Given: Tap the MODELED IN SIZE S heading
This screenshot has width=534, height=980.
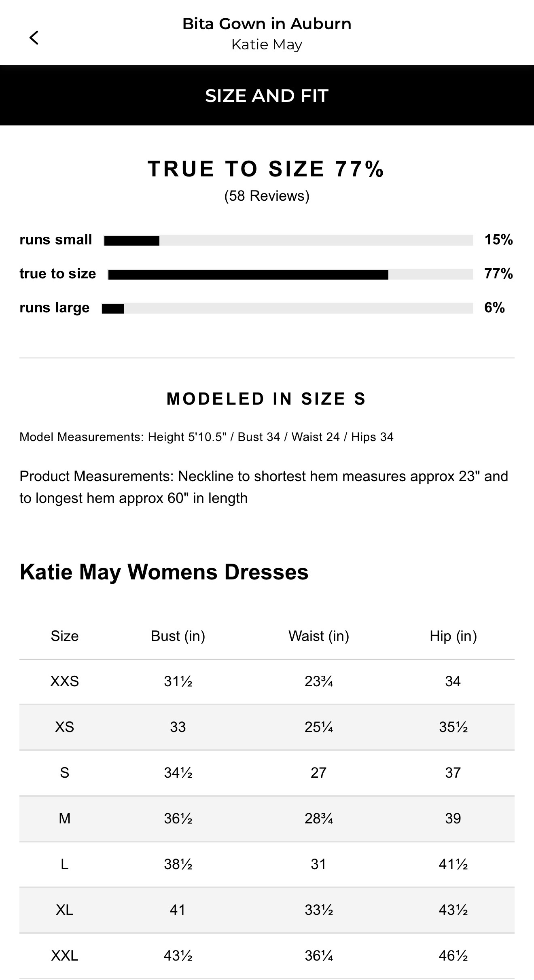Looking at the screenshot, I should click(266, 399).
